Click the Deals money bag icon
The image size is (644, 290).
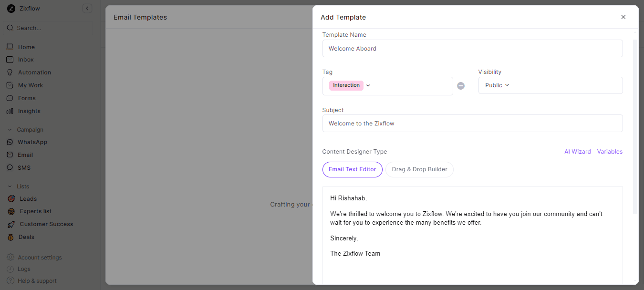pyautogui.click(x=11, y=237)
